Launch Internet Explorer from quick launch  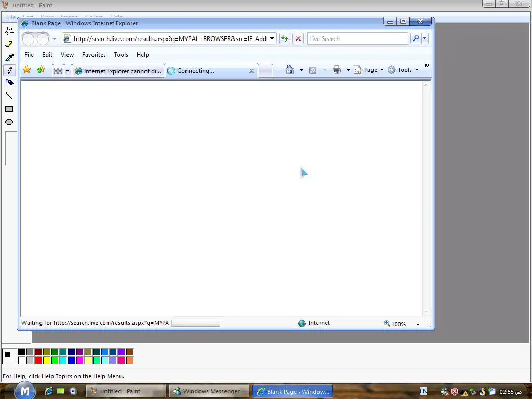click(48, 391)
